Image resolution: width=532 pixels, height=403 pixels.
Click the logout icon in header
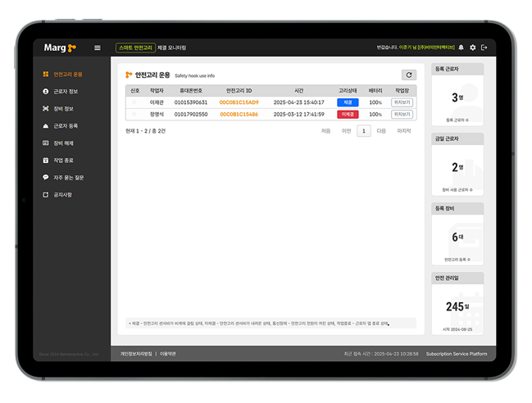[484, 48]
